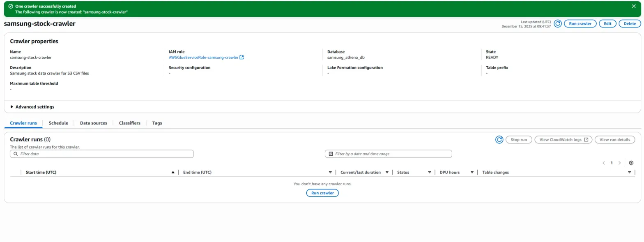Image resolution: width=644 pixels, height=242 pixels.
Task: Click the Last updated timestamp text
Action: 526,24
